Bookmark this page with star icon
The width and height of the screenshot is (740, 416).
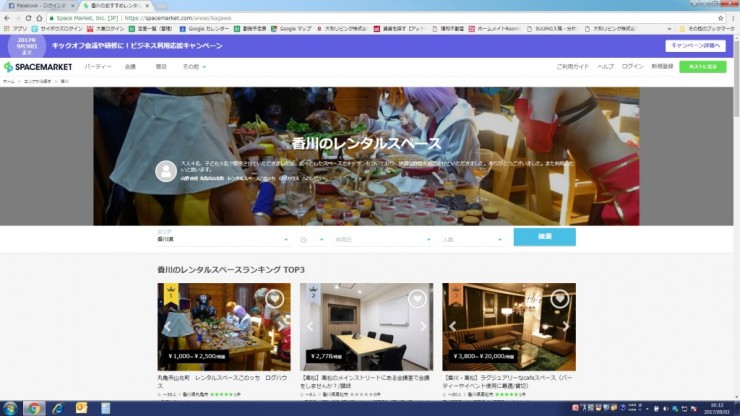click(x=721, y=18)
